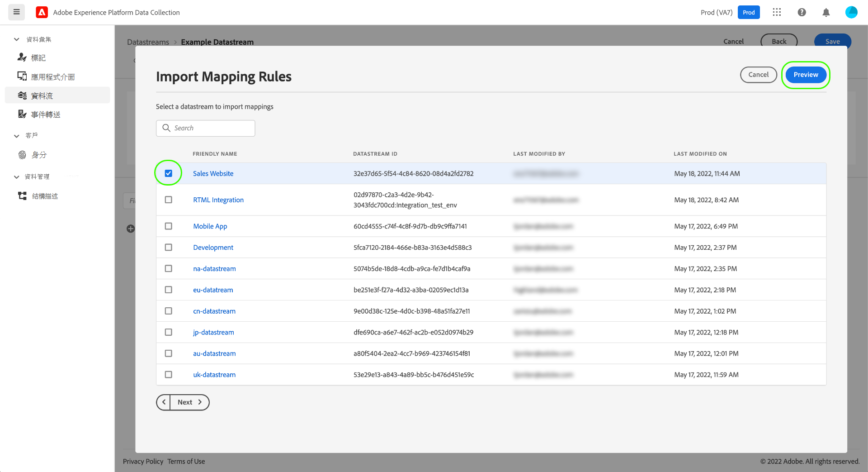
Task: Open the user profile avatar
Action: tap(851, 12)
